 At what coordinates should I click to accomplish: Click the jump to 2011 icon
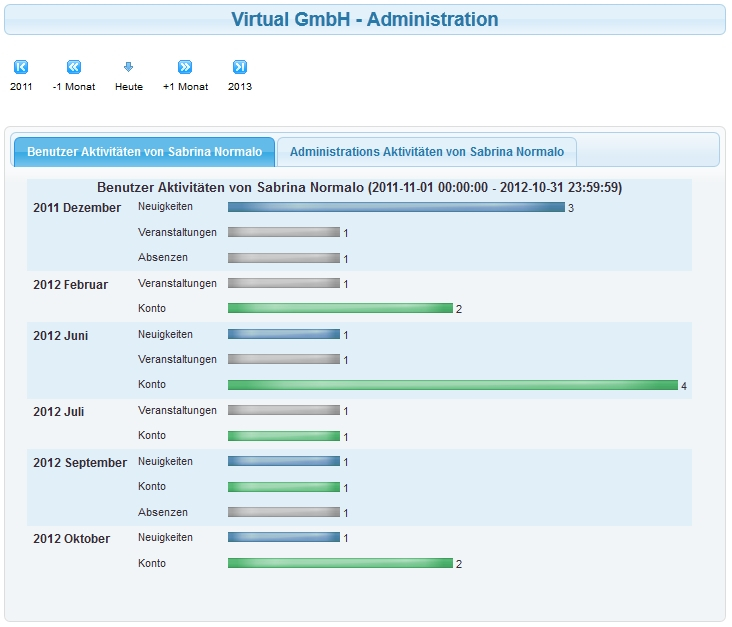(x=21, y=67)
